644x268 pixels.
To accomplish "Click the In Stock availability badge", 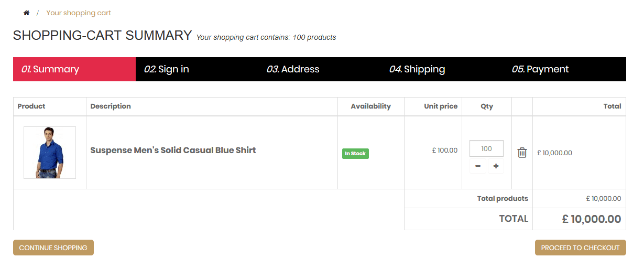I will pyautogui.click(x=355, y=154).
